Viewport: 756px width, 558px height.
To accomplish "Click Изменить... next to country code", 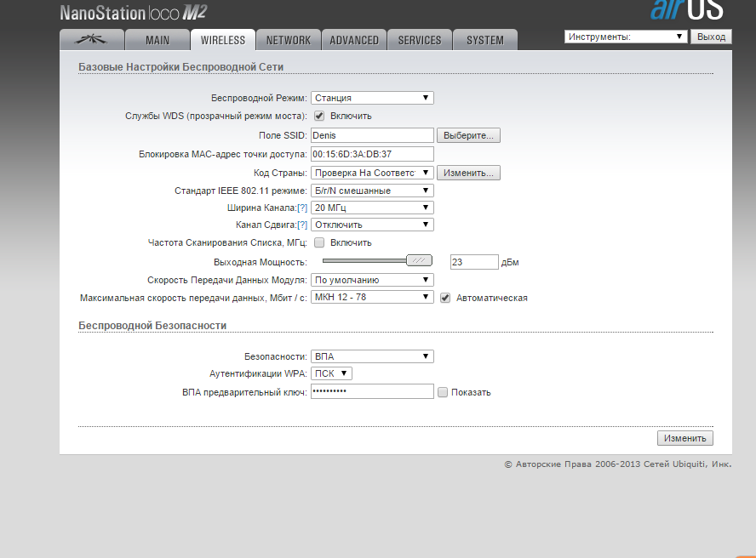I will pyautogui.click(x=468, y=173).
